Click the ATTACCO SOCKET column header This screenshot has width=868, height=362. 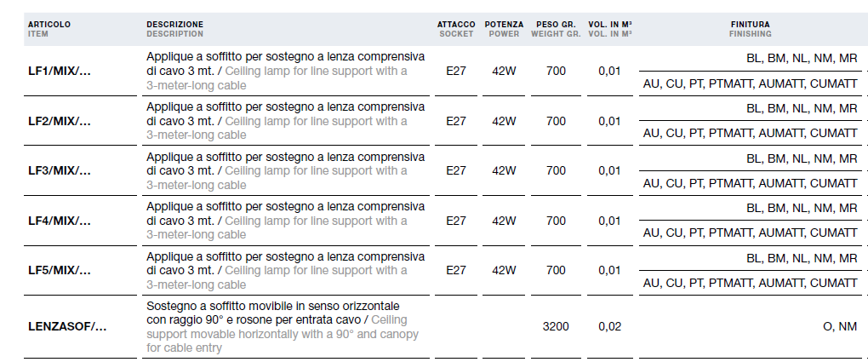pyautogui.click(x=456, y=29)
